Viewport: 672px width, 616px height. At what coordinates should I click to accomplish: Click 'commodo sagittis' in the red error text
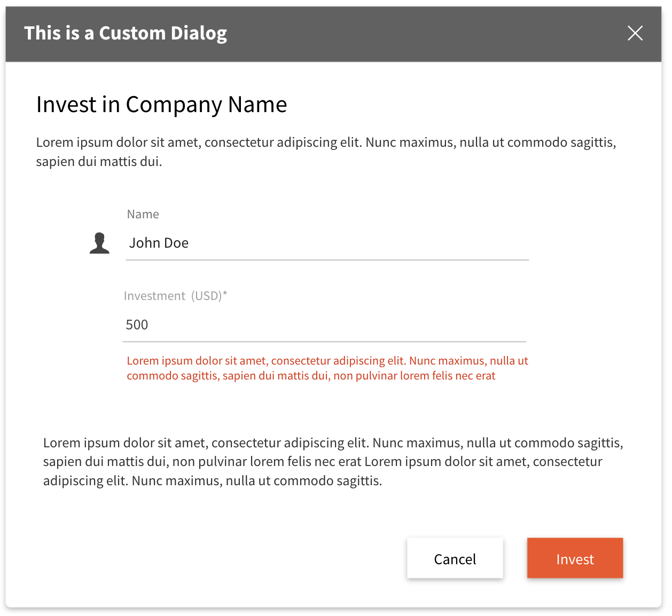[173, 376]
